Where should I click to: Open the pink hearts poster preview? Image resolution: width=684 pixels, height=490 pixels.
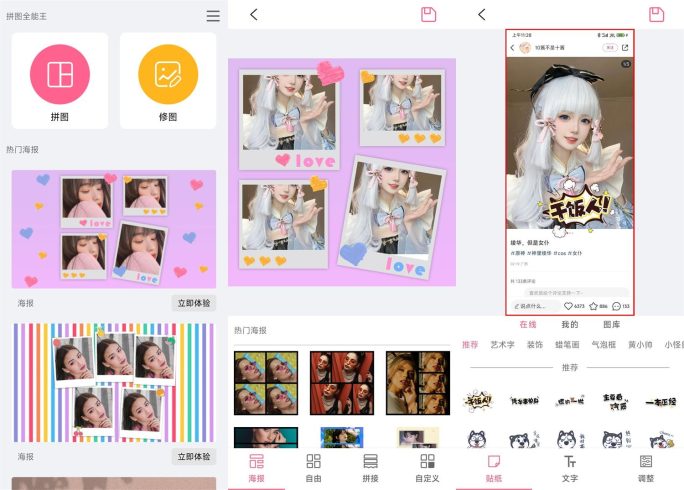[114, 229]
